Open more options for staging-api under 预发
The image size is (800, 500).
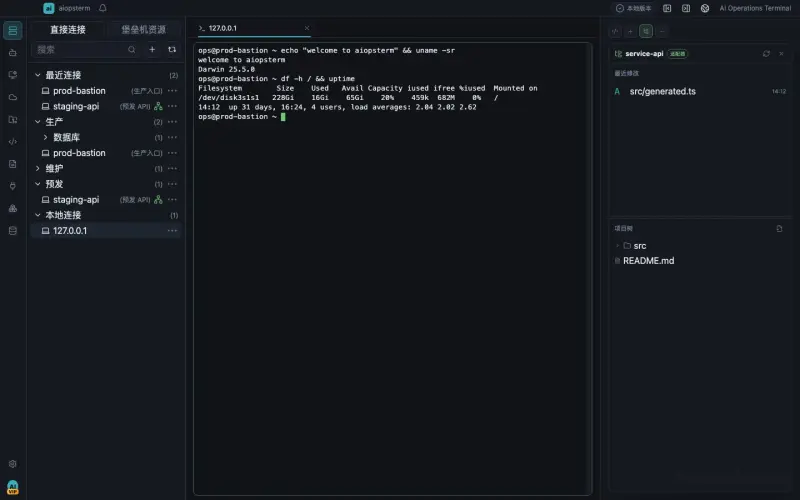coord(172,199)
